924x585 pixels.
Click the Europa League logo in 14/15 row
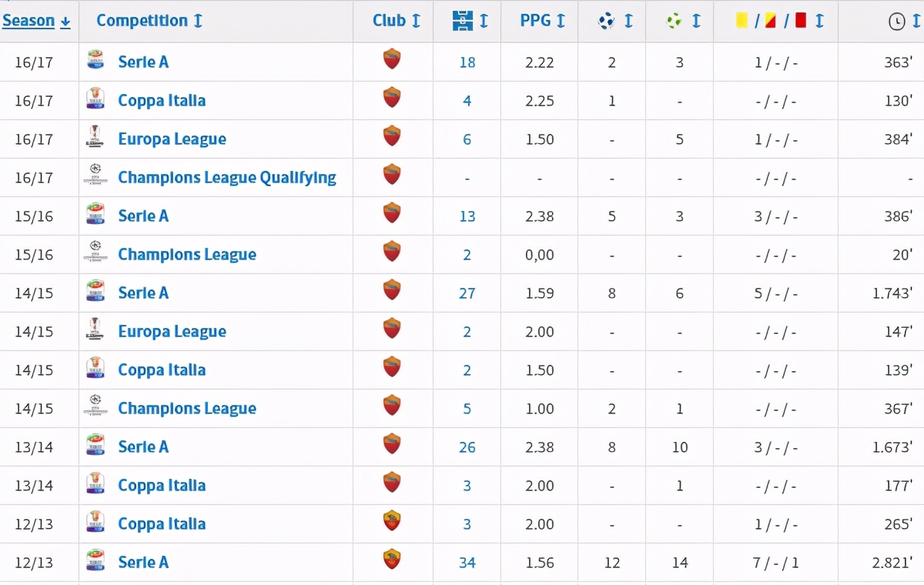point(95,331)
